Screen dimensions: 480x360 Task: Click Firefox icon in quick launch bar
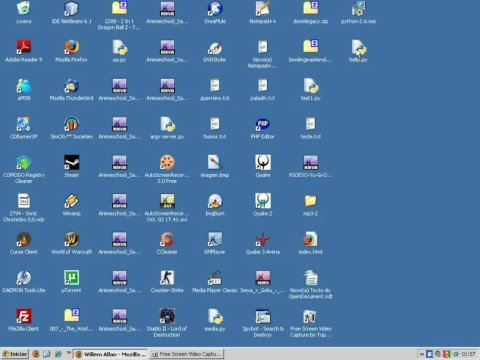click(x=36, y=354)
